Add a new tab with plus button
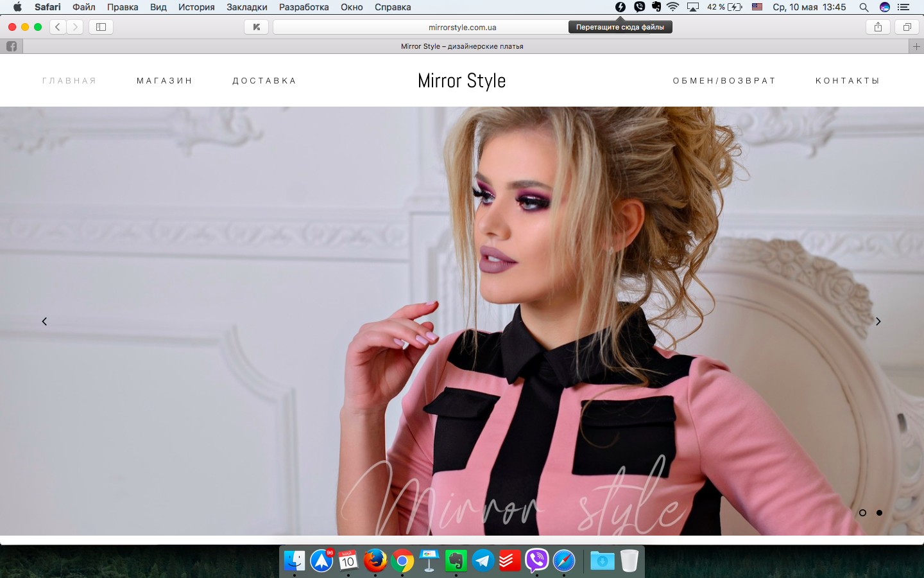Image resolution: width=924 pixels, height=578 pixels. point(916,46)
